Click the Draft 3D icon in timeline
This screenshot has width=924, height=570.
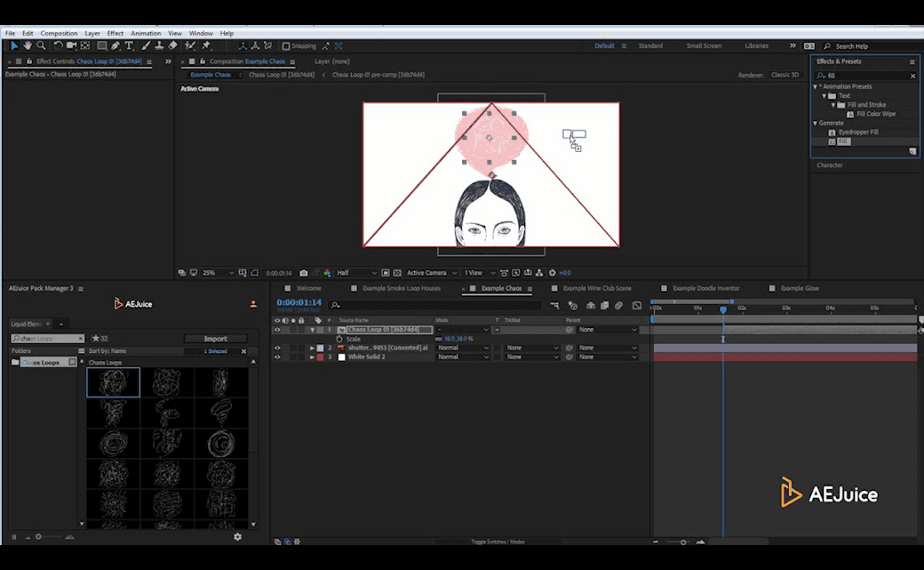tap(573, 305)
